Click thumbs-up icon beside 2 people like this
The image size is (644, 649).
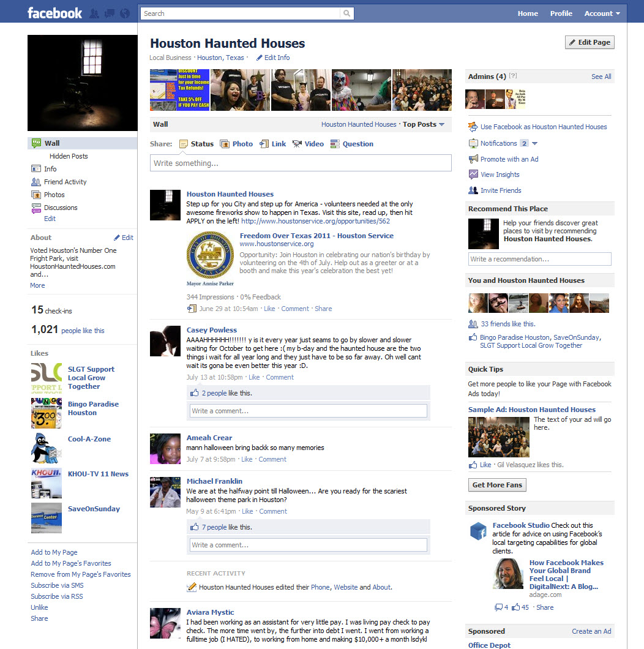pos(194,393)
